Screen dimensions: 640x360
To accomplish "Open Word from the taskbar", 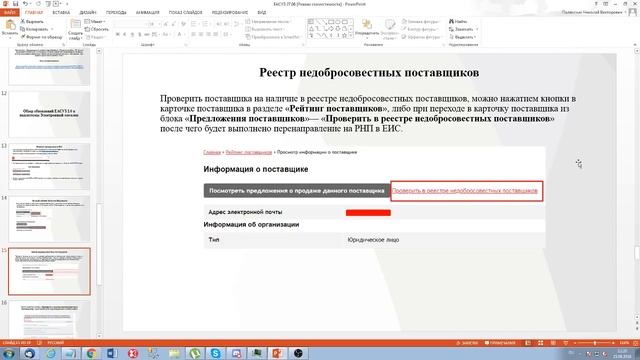I will pos(112,353).
